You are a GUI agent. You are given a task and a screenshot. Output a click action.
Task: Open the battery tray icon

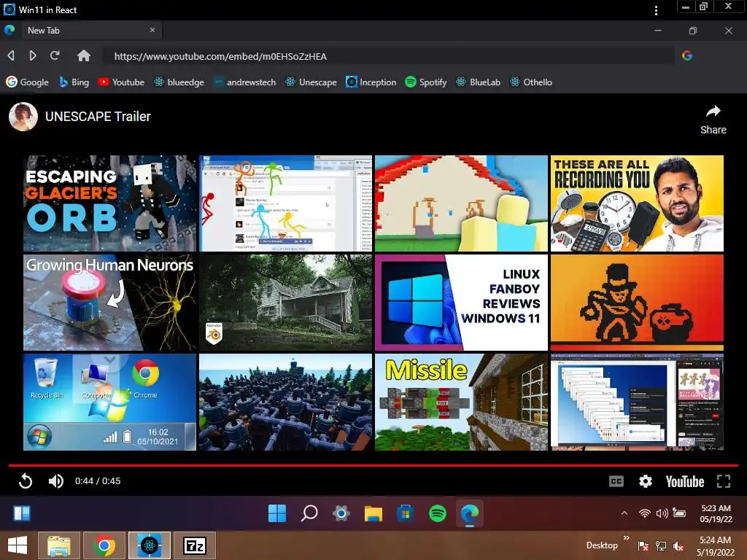(x=679, y=513)
